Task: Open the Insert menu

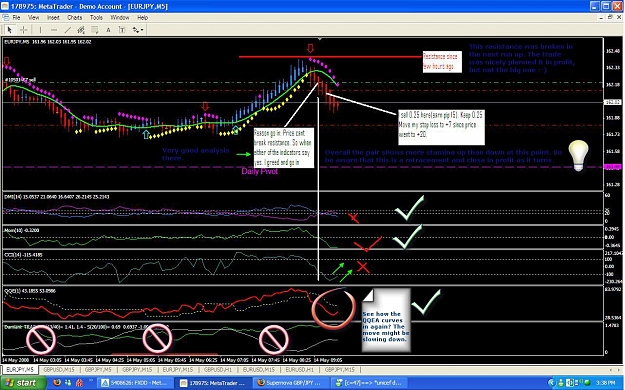Action: (x=53, y=18)
